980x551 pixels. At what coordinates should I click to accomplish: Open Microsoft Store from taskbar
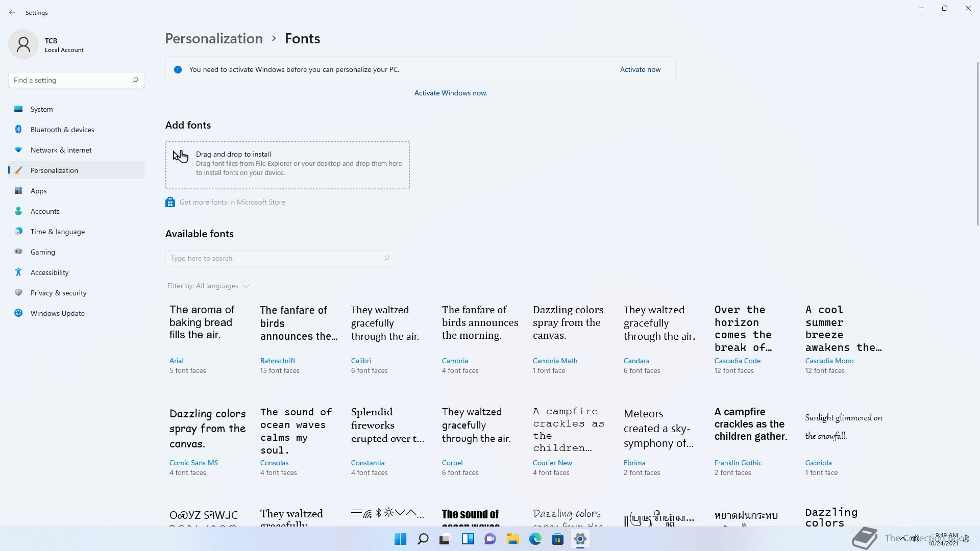[x=558, y=539]
